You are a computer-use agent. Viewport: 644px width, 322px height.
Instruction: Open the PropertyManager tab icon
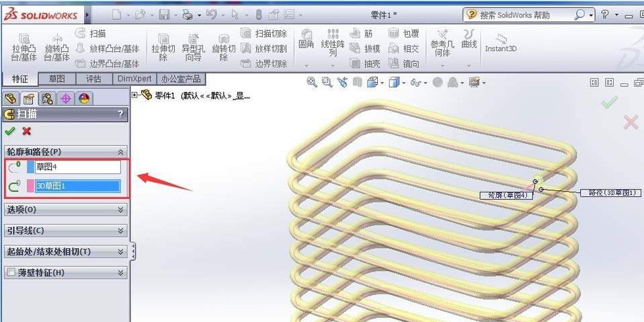coord(29,99)
